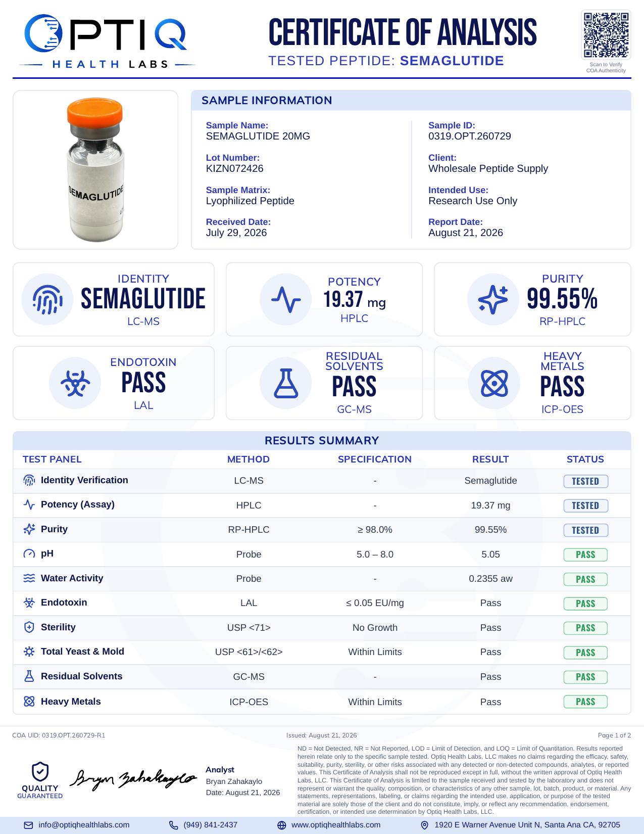Click the Residual Solvents flask icon
The height and width of the screenshot is (834, 644).
(285, 383)
